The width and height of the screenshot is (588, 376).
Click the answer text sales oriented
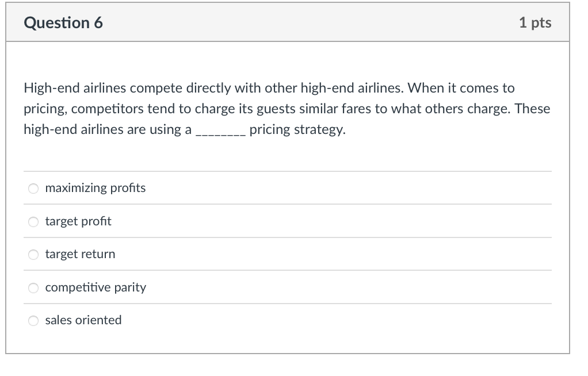click(x=83, y=320)
